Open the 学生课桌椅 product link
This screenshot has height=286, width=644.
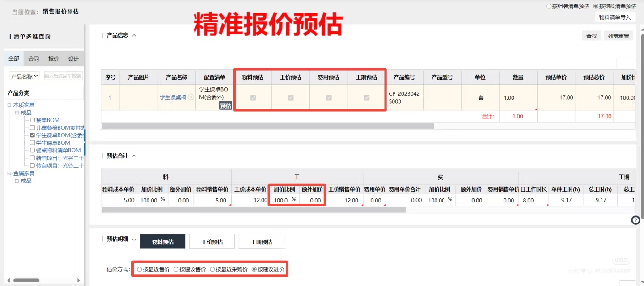[x=173, y=97]
